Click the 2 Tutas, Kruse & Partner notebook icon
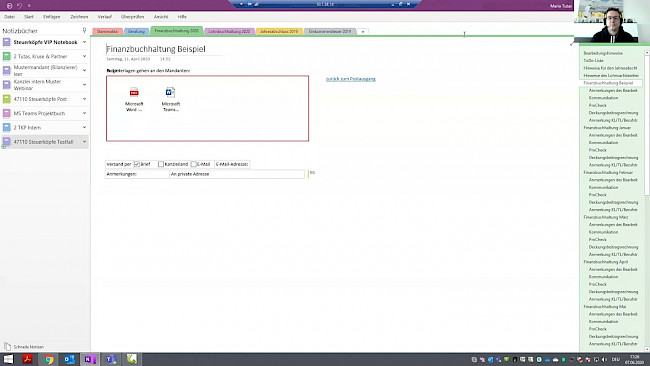 tap(7, 56)
